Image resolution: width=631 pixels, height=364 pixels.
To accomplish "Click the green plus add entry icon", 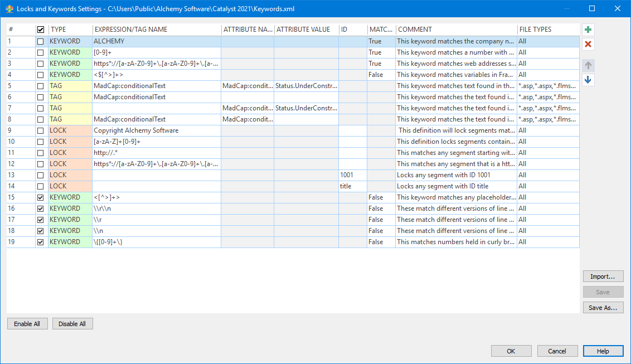I will tap(588, 30).
